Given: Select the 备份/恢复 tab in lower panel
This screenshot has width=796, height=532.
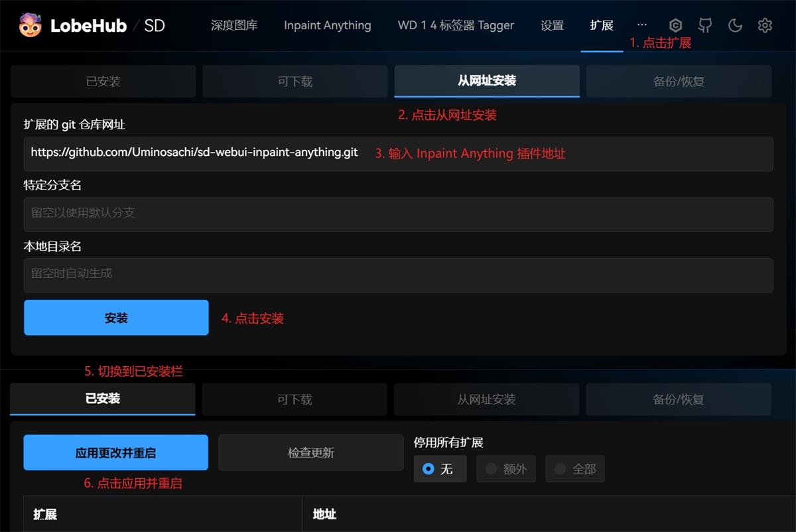Looking at the screenshot, I should [678, 399].
